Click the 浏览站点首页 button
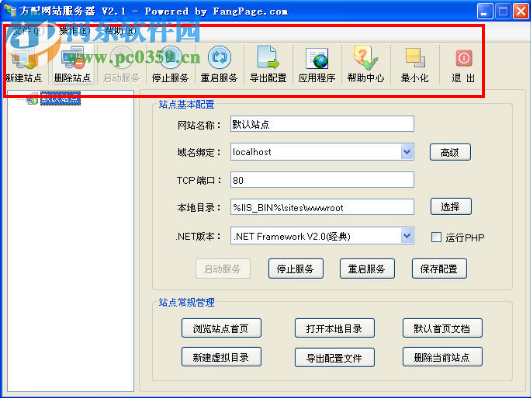 221,328
